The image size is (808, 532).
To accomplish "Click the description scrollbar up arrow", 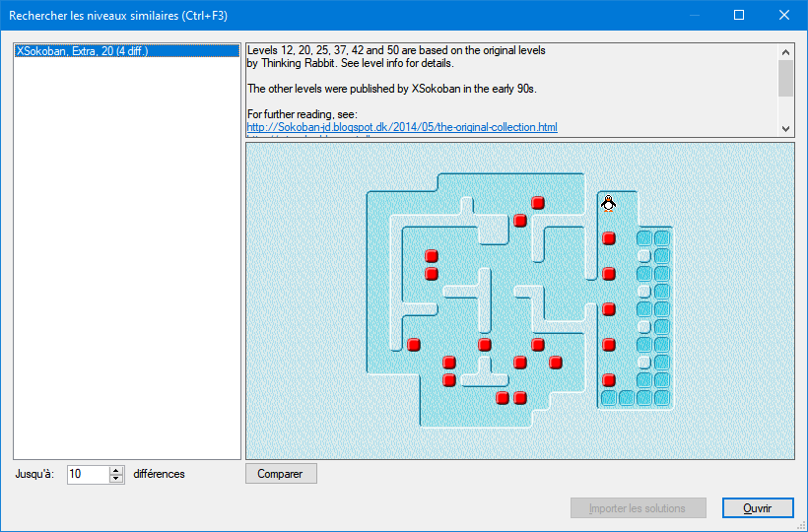I will (786, 52).
